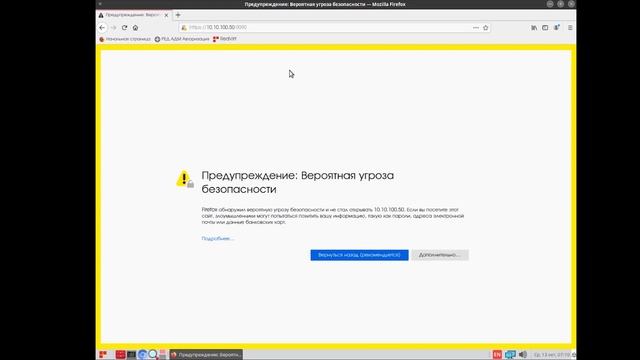Viewport: 640px width, 360px height.
Task: Open the Firefox home page icon
Action: pos(135,28)
